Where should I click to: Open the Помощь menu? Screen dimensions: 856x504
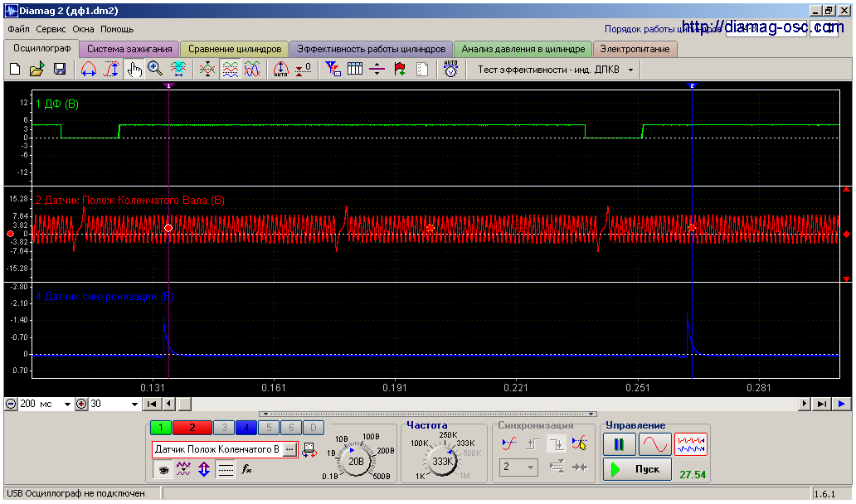tap(117, 29)
